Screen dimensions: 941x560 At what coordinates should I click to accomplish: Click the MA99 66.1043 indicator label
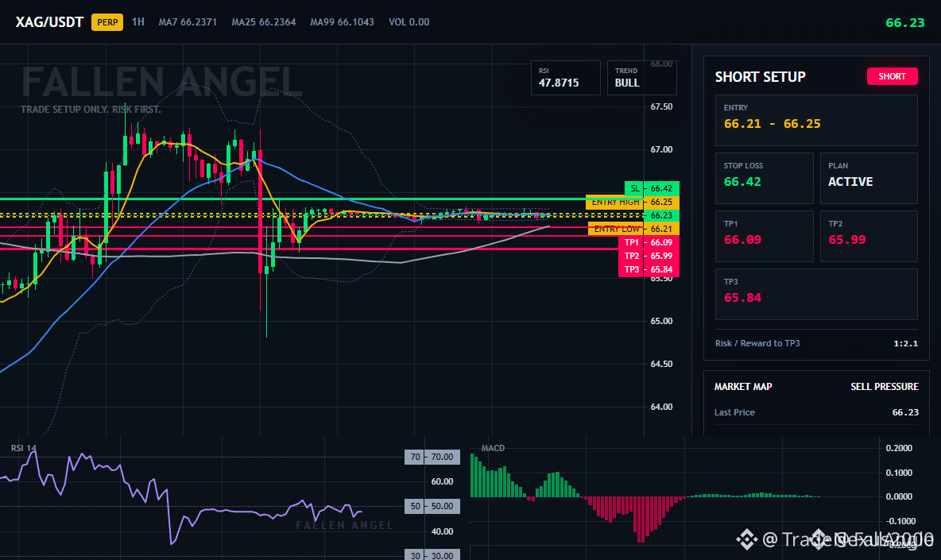(x=342, y=22)
